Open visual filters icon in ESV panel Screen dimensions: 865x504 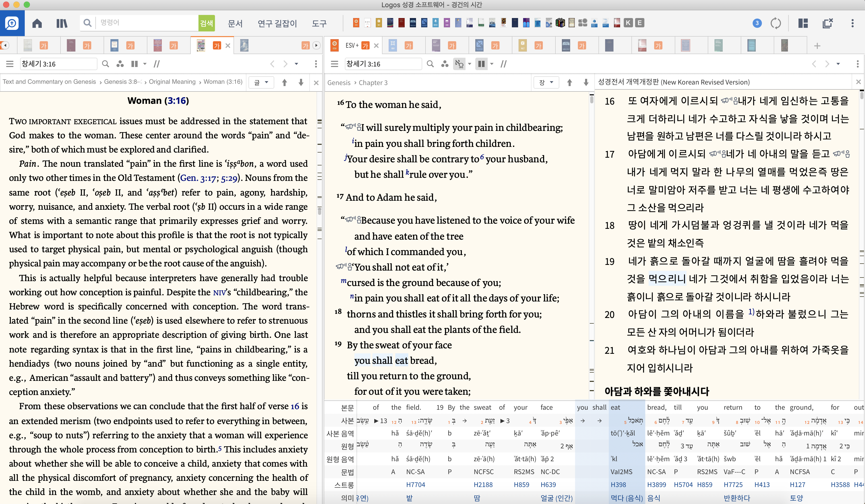[445, 64]
